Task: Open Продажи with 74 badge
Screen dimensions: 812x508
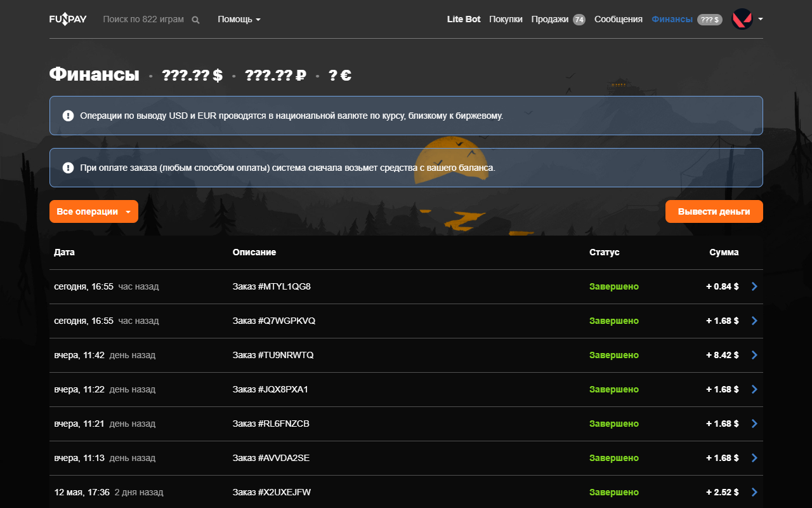Action: pyautogui.click(x=558, y=19)
